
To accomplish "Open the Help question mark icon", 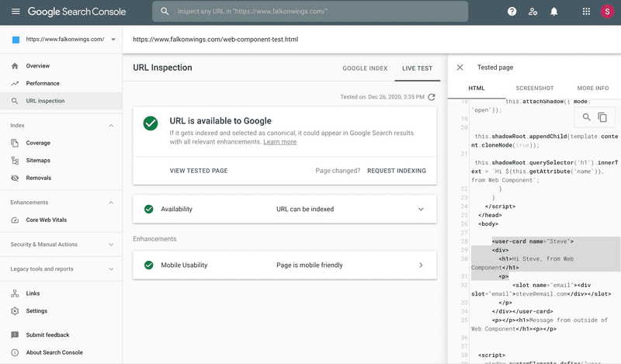I will 512,12.
